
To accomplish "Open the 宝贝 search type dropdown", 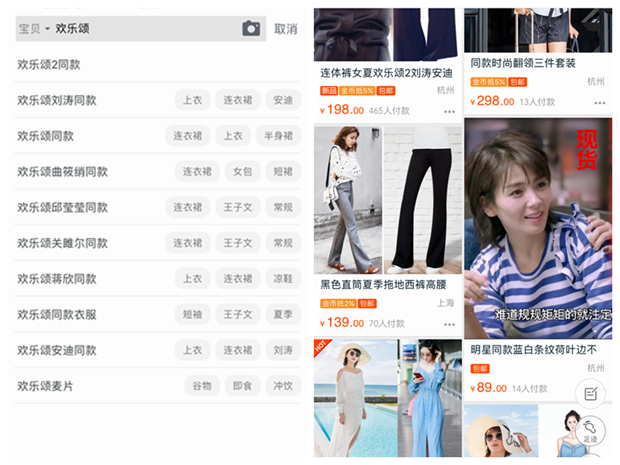I will click(x=33, y=29).
